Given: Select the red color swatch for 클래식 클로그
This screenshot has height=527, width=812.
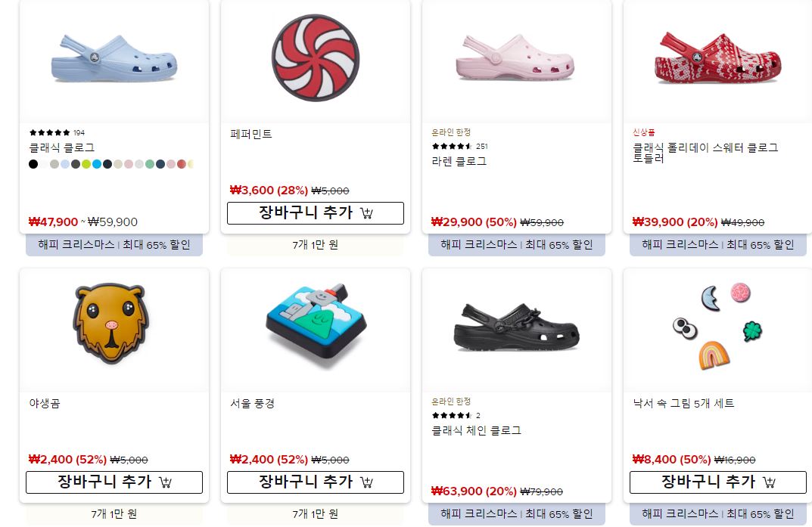Looking at the screenshot, I should (x=182, y=164).
